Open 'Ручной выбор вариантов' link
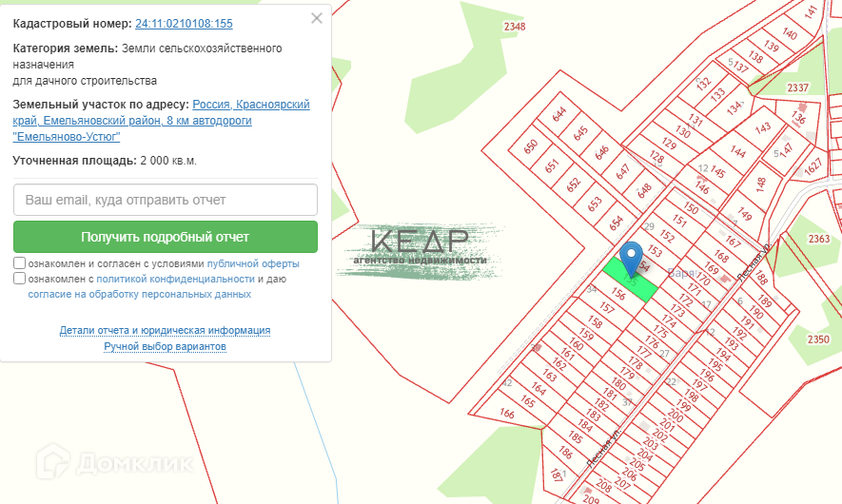Screen dimensions: 842x504 (165, 346)
